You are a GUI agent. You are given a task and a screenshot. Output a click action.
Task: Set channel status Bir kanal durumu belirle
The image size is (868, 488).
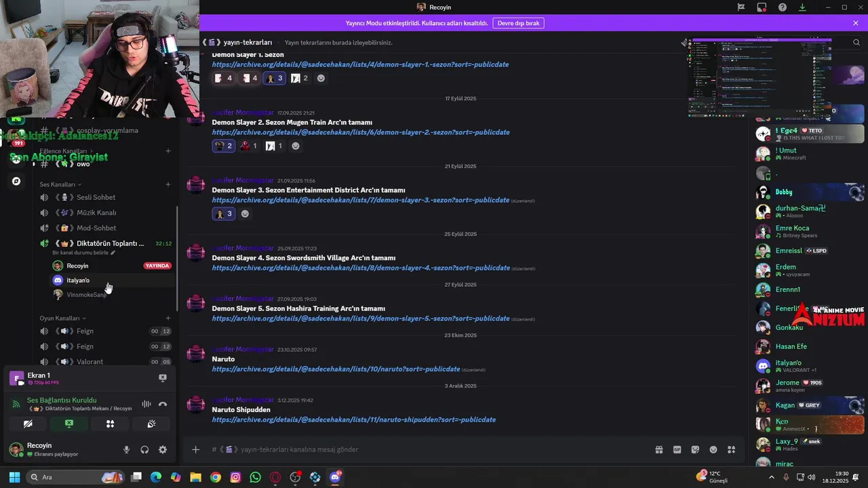coord(84,253)
